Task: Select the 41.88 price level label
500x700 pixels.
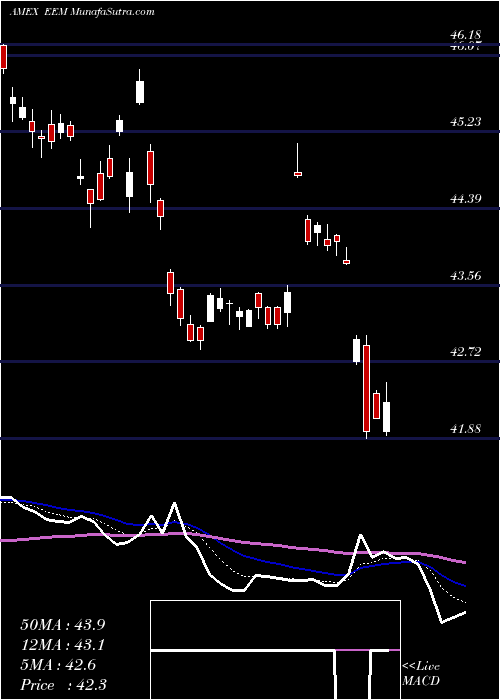Action: tap(465, 429)
